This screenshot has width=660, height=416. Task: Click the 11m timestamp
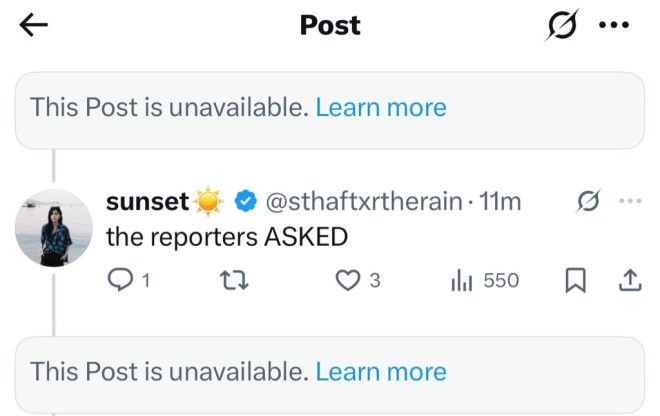pos(500,201)
